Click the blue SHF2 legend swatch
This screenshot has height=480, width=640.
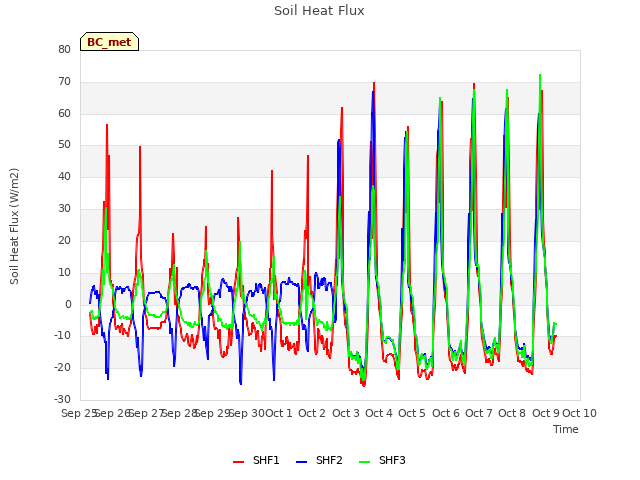(301, 462)
